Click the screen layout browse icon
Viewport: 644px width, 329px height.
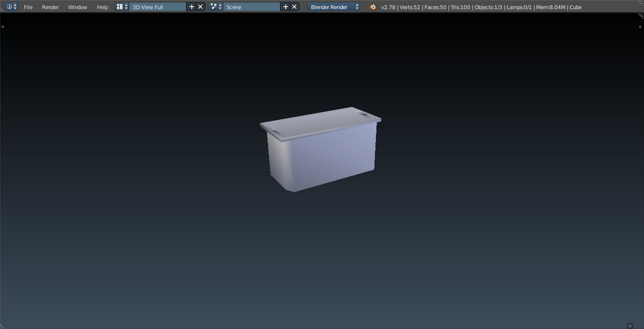click(122, 7)
